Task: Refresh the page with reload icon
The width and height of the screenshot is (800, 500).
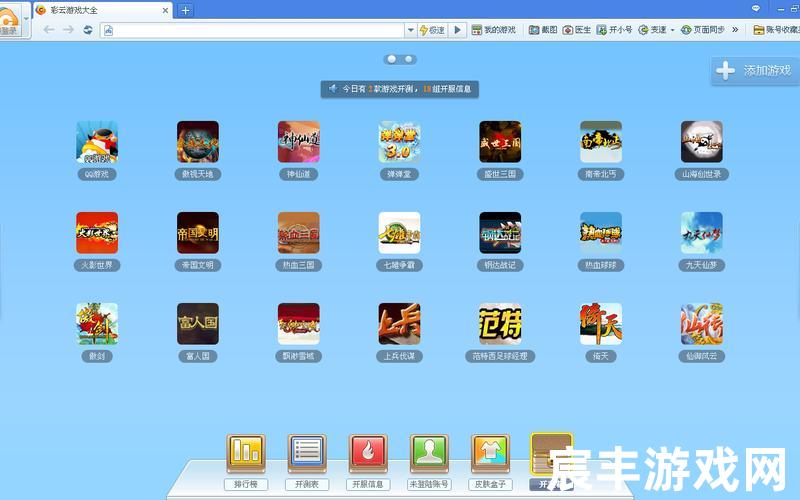Action: click(x=88, y=30)
